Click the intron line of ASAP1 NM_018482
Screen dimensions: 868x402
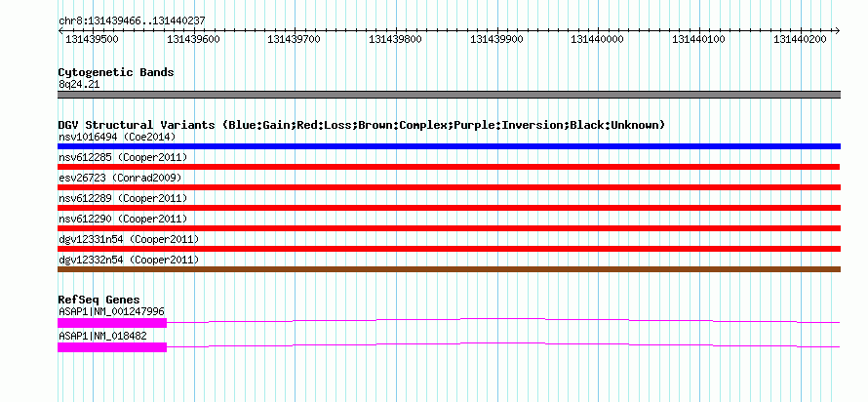click(x=503, y=342)
